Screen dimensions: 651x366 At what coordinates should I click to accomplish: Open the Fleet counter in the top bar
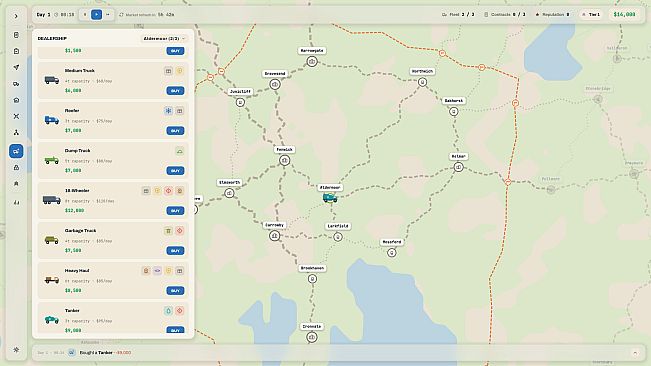click(458, 15)
